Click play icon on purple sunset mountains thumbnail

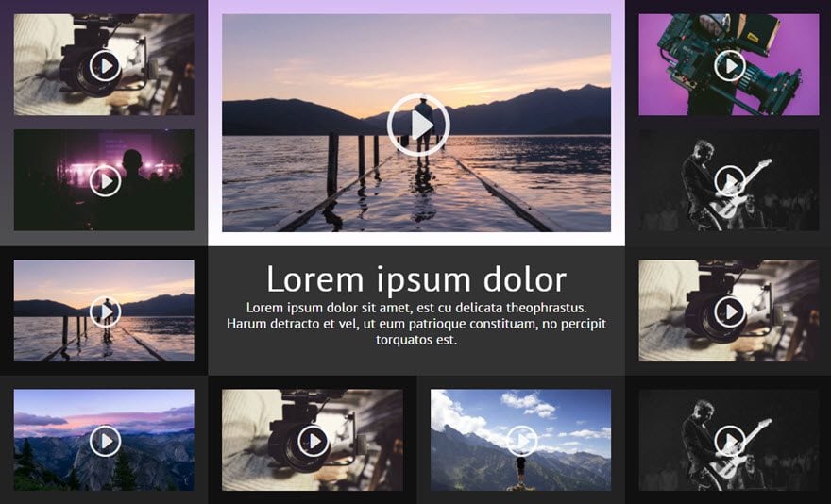tap(105, 441)
